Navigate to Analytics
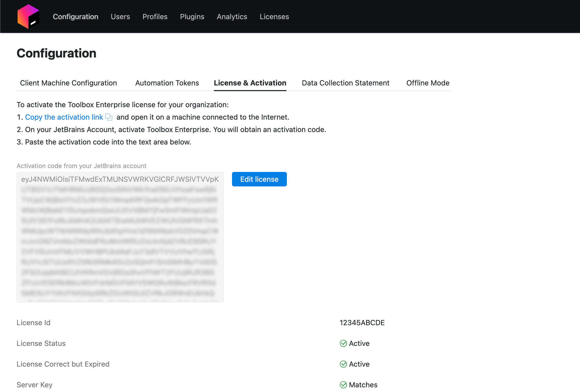The width and height of the screenshot is (580, 392). (232, 16)
